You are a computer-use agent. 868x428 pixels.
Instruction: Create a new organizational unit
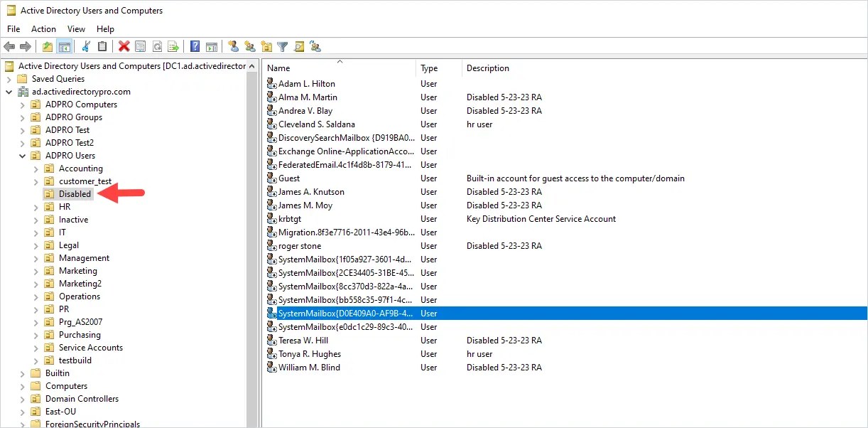click(x=266, y=46)
